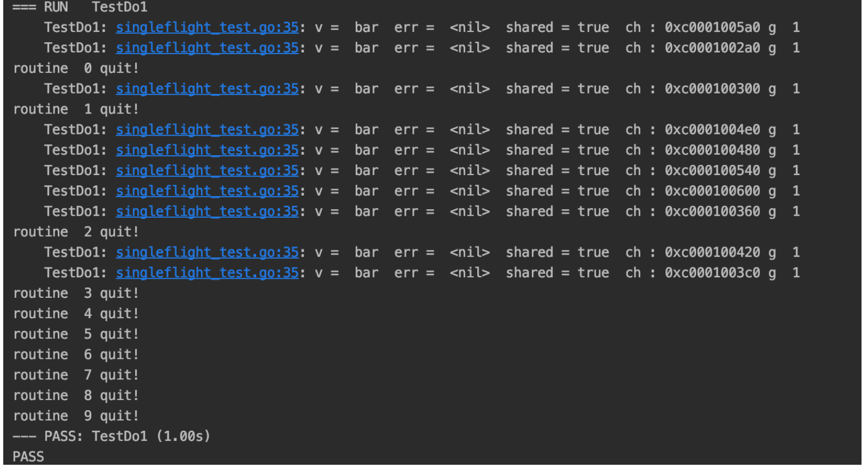This screenshot has width=868, height=468.
Task: Select the 'routine 5 quit!' output line
Action: 76,335
